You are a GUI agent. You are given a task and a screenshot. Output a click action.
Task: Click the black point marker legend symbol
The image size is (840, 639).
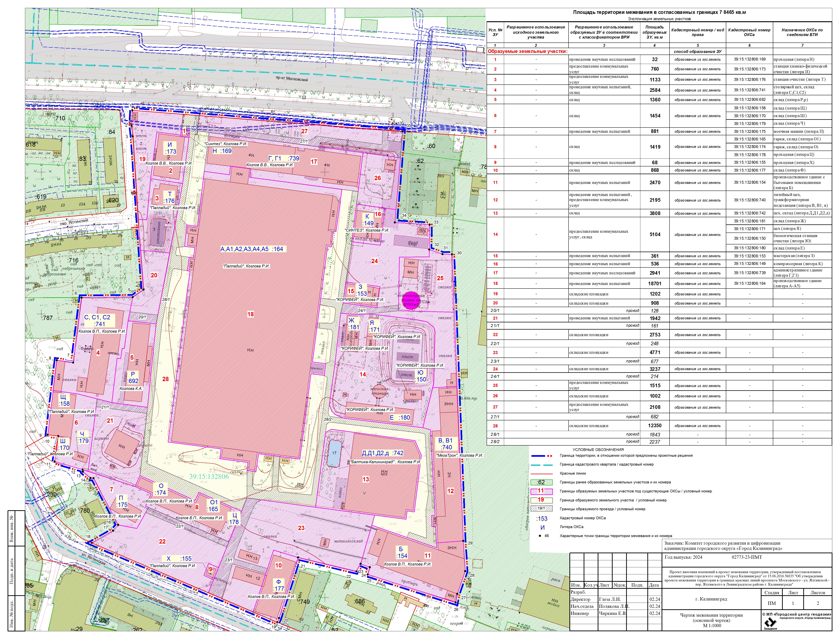click(x=540, y=536)
